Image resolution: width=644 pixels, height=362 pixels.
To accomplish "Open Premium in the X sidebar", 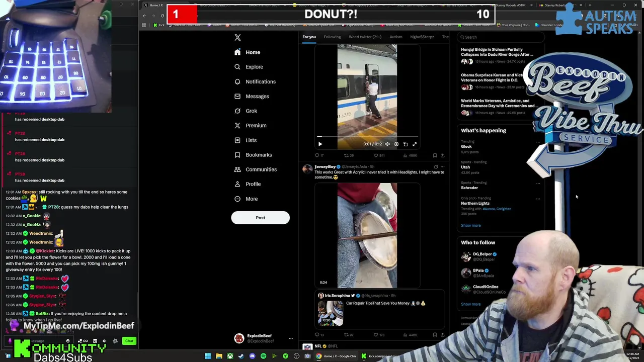I will tap(250, 125).
